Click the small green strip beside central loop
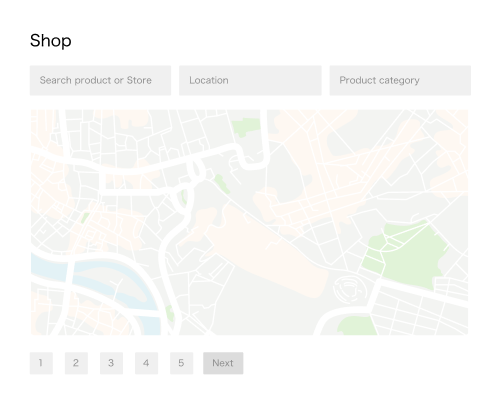This screenshot has height=397, width=503. pyautogui.click(x=222, y=183)
